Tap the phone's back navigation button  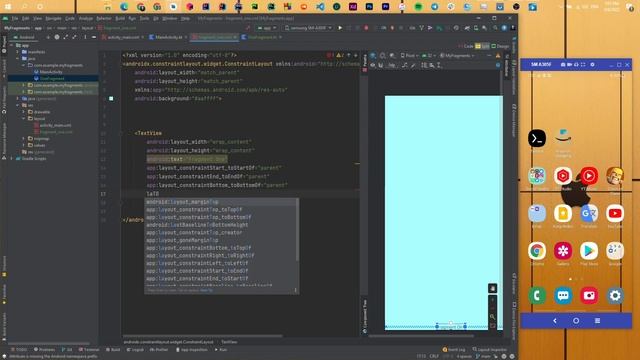tap(555, 321)
